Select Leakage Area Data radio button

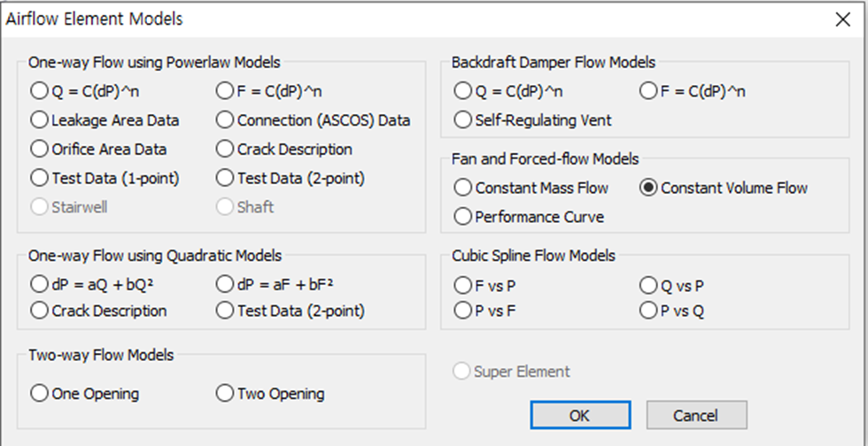[39, 119]
